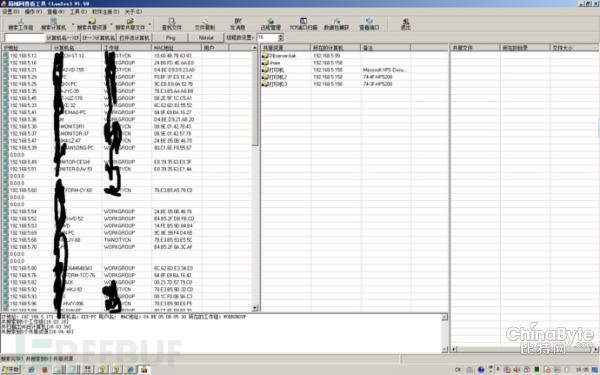Click the 所在的目录 column header
600x375 pixels.
pos(525,48)
